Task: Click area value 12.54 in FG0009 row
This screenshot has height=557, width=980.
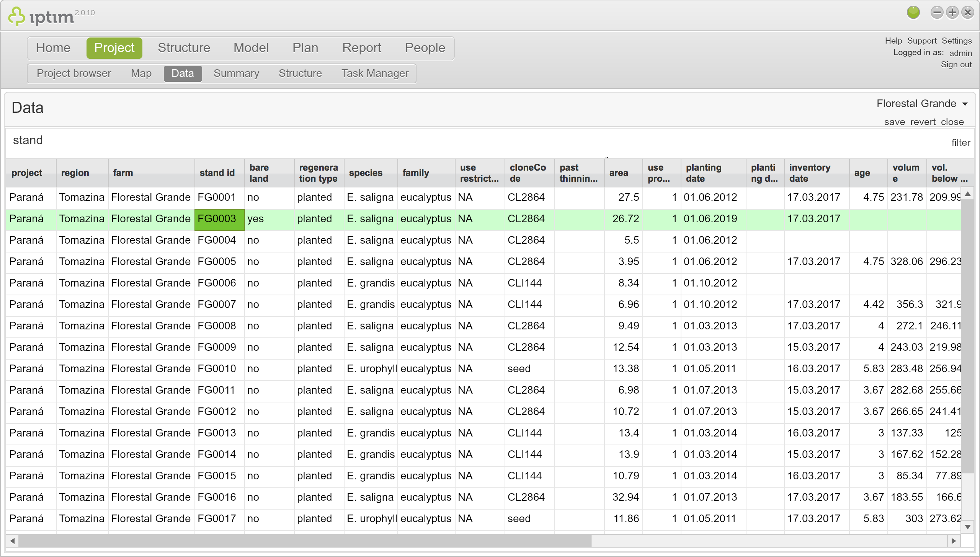Action: click(x=623, y=347)
